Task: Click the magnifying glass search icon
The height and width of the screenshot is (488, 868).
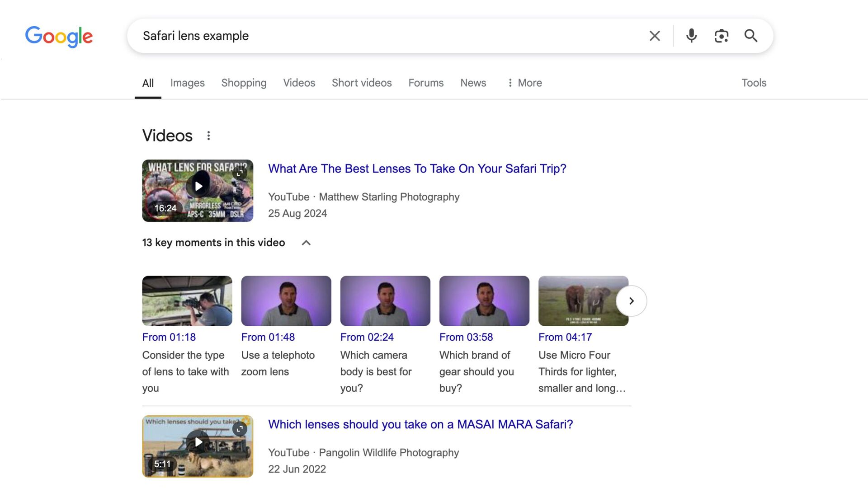Action: pos(751,36)
